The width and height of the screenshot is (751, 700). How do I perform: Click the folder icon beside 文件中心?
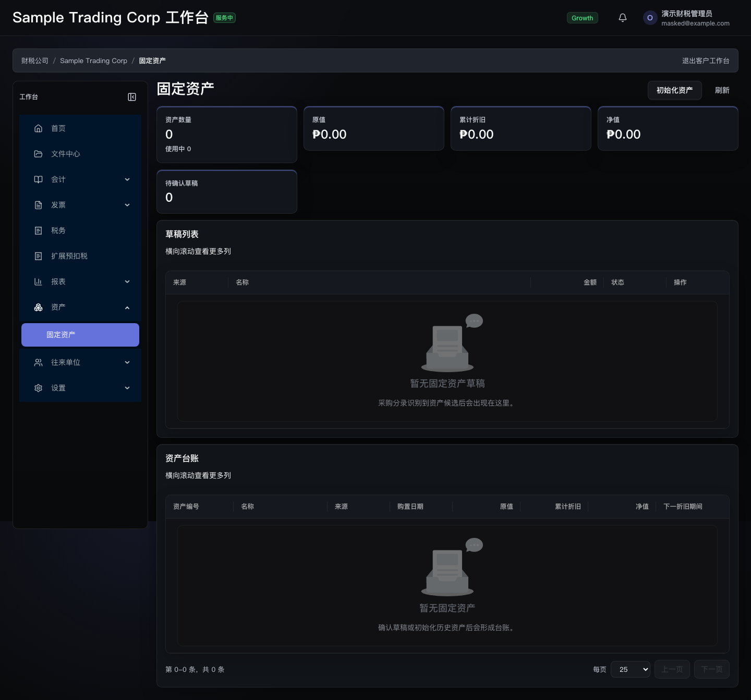click(x=38, y=154)
